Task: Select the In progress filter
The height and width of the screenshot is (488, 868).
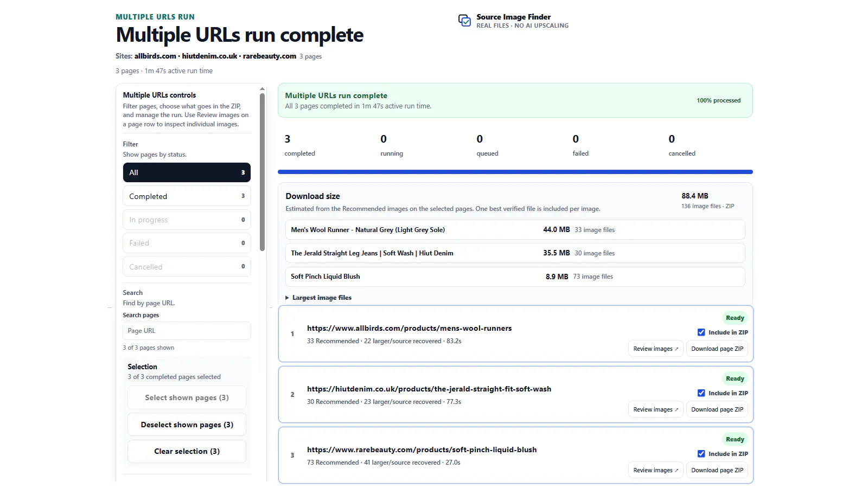Action: coord(187,220)
